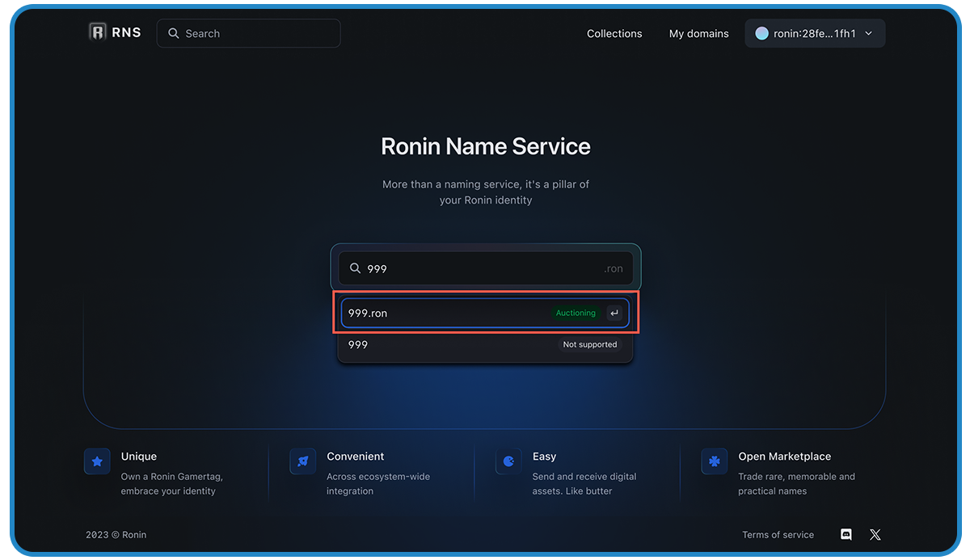Click the Convenient rocket icon
Image resolution: width=970 pixels, height=560 pixels.
coord(302,461)
